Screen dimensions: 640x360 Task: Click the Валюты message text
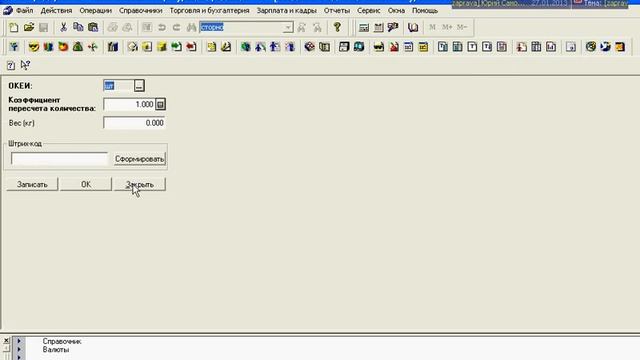coord(56,350)
